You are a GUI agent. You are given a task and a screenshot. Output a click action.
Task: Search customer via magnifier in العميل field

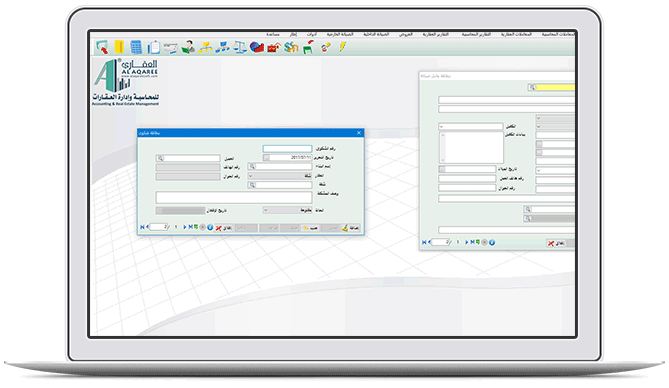pyautogui.click(x=160, y=158)
